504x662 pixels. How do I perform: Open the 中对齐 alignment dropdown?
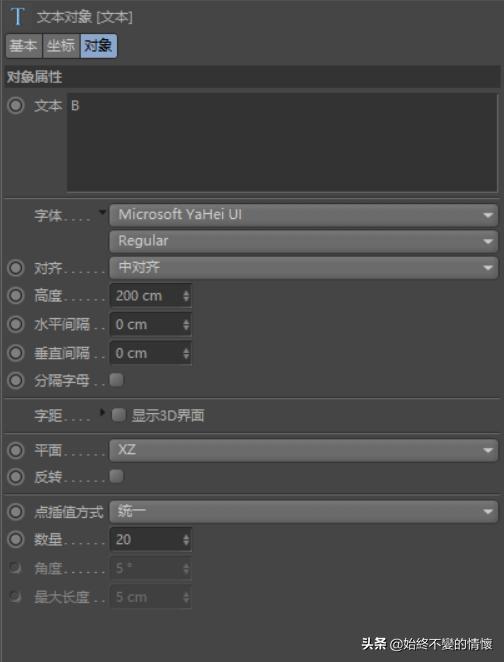coord(303,268)
